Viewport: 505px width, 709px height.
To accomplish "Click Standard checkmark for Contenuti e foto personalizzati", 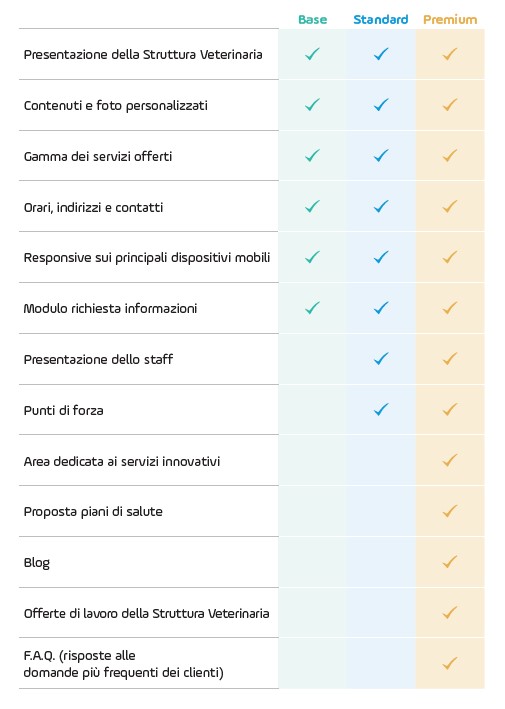I will 381,105.
